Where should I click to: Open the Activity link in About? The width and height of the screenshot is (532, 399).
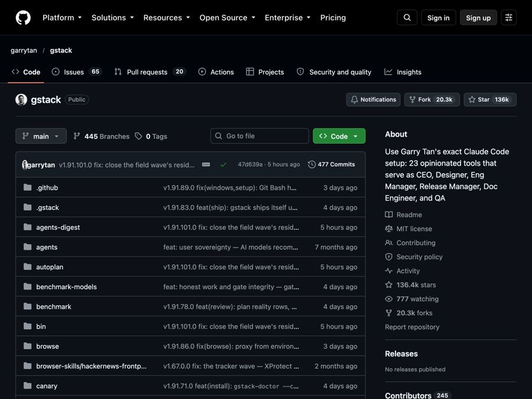(x=403, y=271)
